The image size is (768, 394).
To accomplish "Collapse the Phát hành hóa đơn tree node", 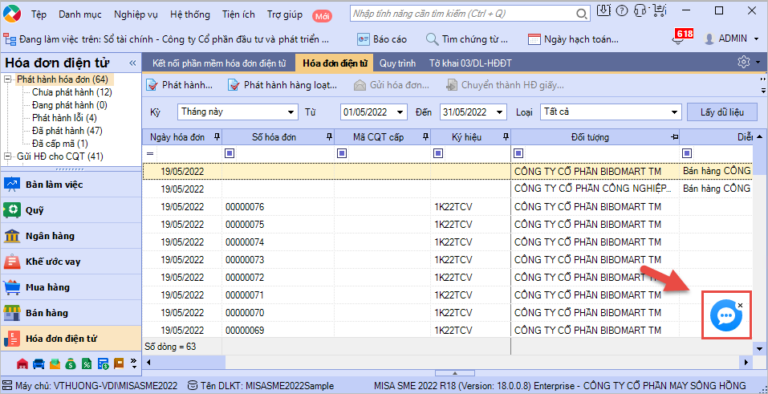I will pos(7,79).
